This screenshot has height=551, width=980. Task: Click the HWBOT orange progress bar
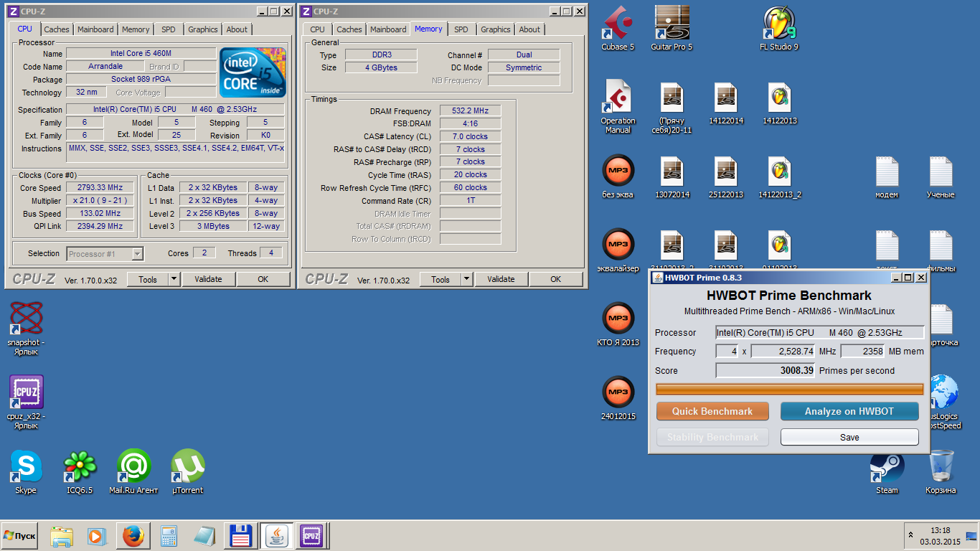790,389
